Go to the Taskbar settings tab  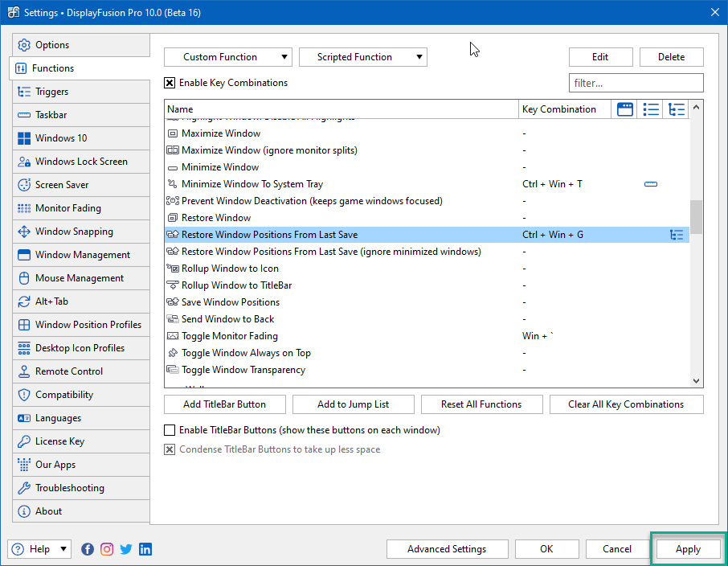(x=81, y=115)
